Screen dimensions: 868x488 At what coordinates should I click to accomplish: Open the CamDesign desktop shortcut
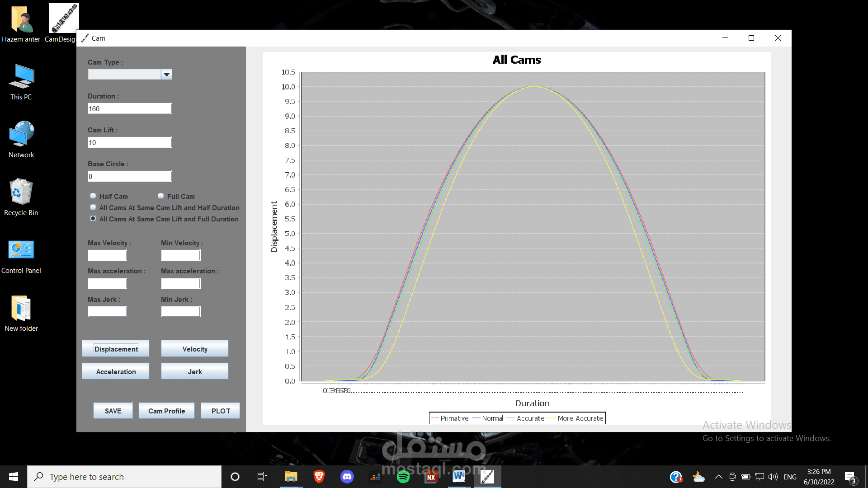pos(63,24)
